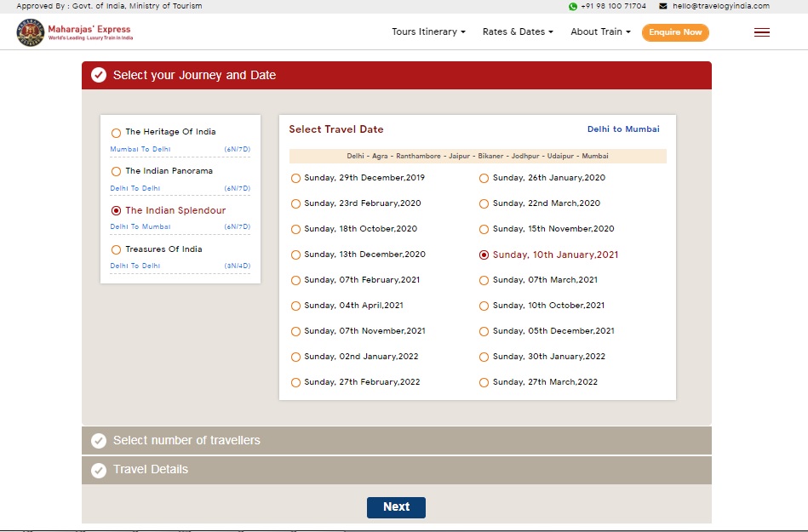
Task: Open the hamburger menu icon
Action: click(761, 32)
